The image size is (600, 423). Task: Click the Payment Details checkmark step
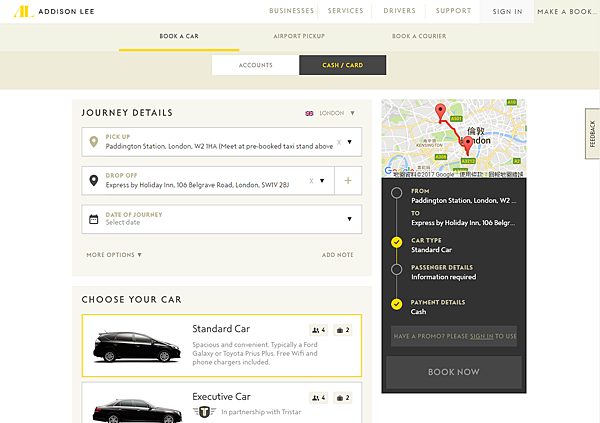click(396, 304)
